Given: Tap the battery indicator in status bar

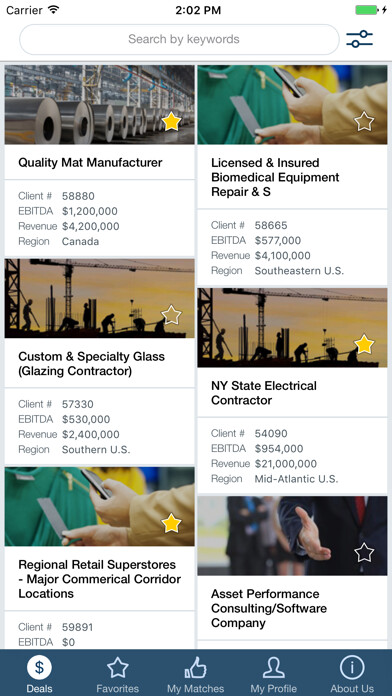Looking at the screenshot, I should [x=367, y=10].
